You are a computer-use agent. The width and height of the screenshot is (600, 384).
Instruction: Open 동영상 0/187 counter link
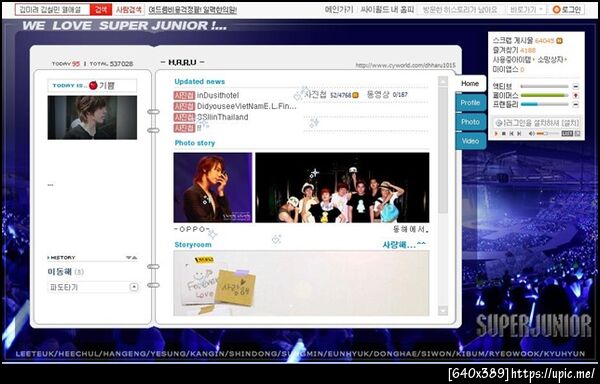[387, 94]
